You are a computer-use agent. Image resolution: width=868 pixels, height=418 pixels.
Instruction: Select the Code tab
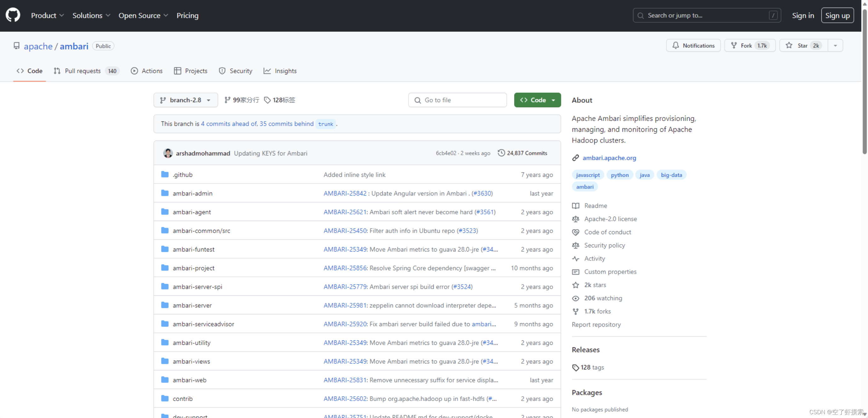pos(29,71)
